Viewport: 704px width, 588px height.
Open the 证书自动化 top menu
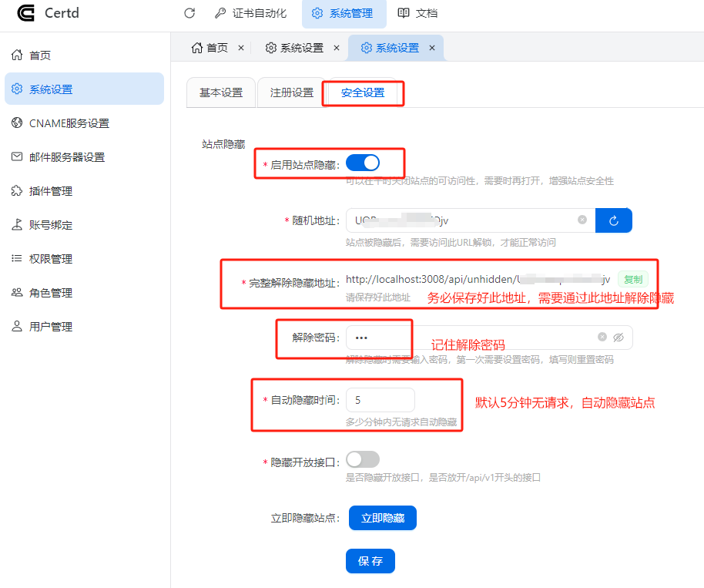[x=250, y=13]
